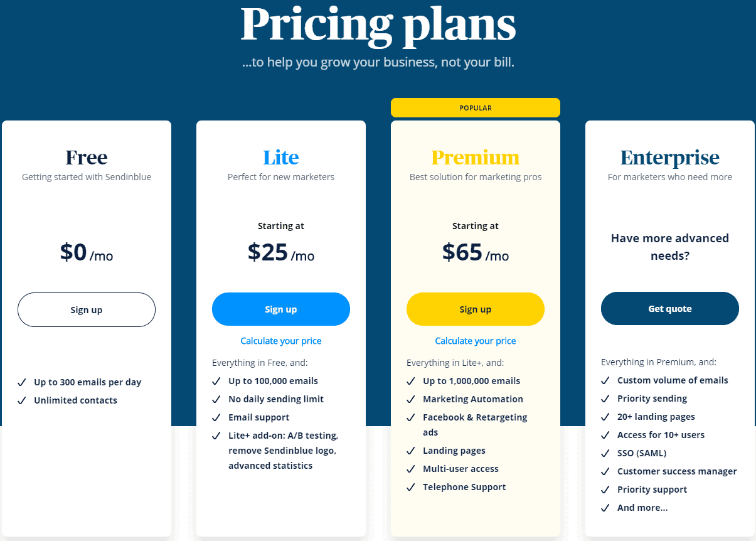Click the And more... feature item

(642, 508)
